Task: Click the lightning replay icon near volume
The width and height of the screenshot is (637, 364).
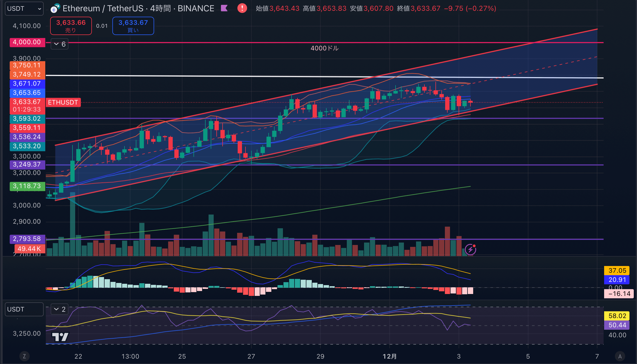Action: 470,250
